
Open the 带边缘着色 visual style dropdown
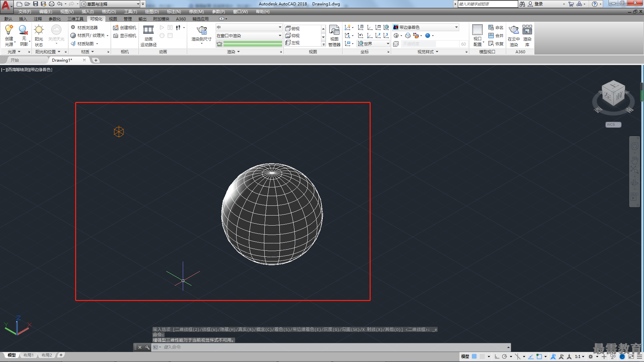(x=426, y=27)
